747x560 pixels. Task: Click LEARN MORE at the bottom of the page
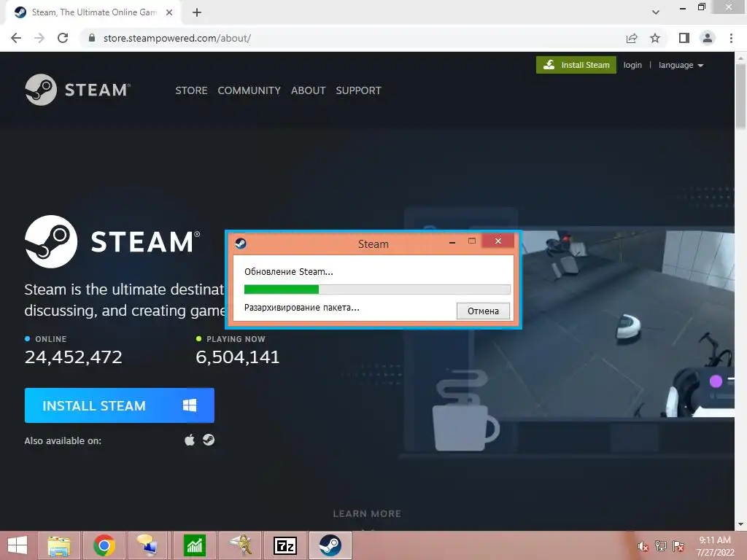[x=367, y=514]
